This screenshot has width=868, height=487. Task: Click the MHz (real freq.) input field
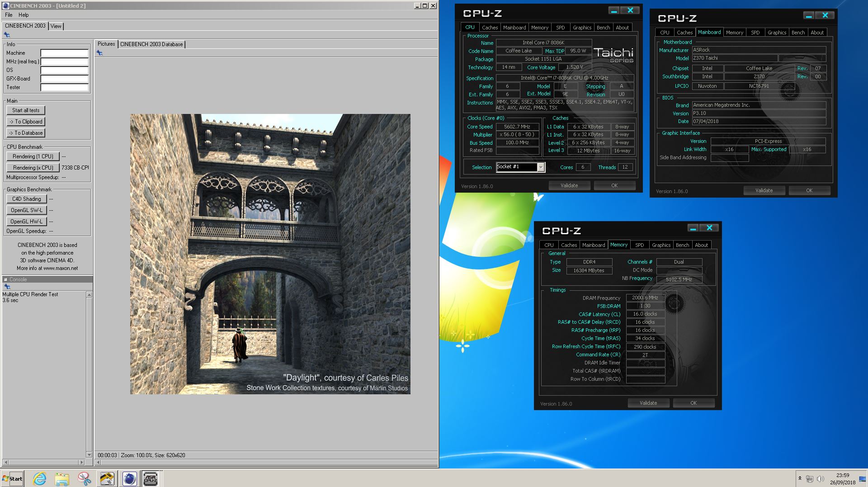coord(64,61)
